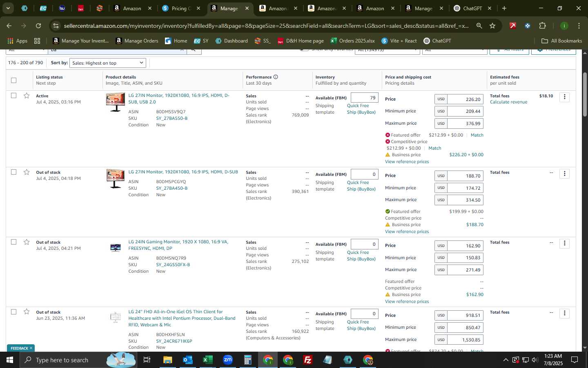Open LG 24IN Gaming Monitor listing title
588x368 pixels.
(x=178, y=245)
